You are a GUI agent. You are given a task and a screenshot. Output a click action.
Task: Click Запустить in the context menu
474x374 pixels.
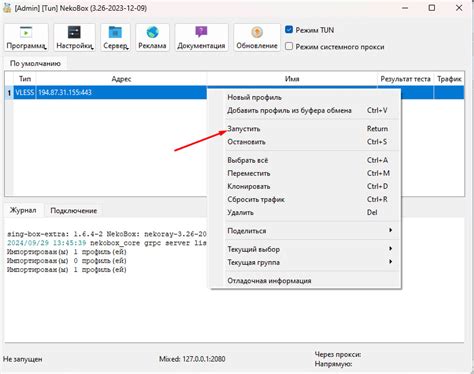pos(305,129)
